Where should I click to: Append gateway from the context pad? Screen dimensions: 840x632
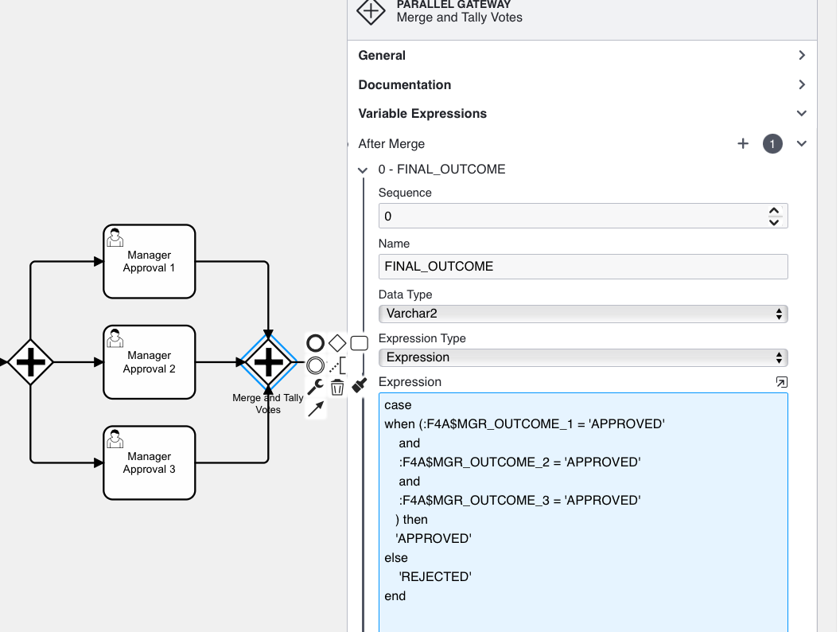[337, 343]
